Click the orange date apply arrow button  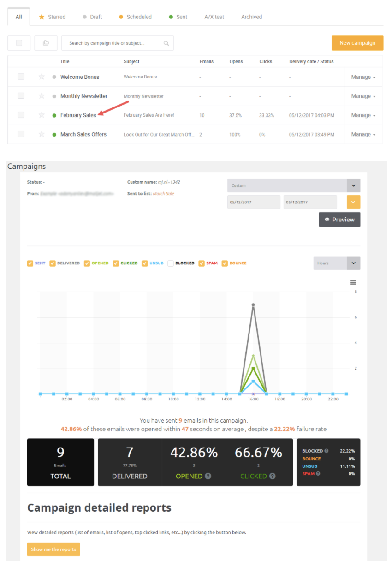(353, 202)
